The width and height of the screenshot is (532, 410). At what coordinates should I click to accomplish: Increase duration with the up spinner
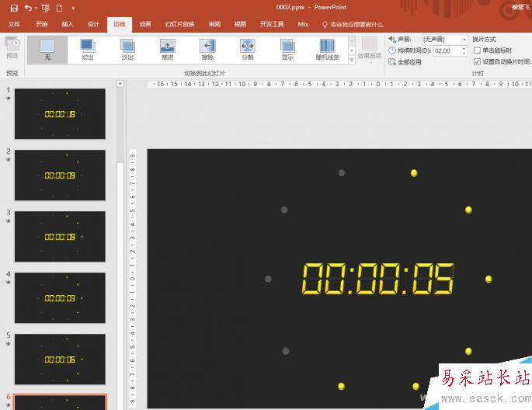[464, 48]
